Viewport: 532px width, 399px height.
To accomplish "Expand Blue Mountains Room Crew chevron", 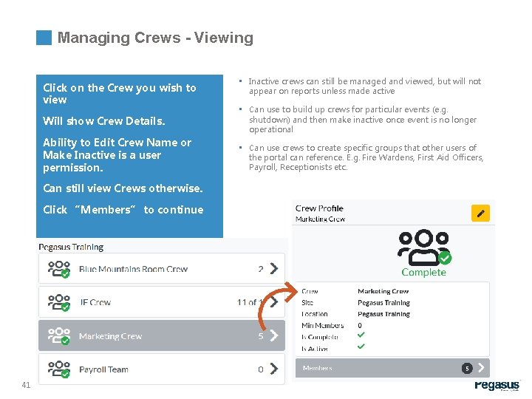I will click(x=274, y=269).
